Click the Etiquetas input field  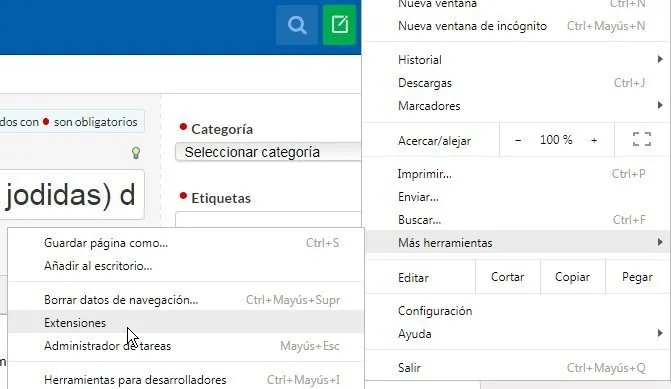268,219
